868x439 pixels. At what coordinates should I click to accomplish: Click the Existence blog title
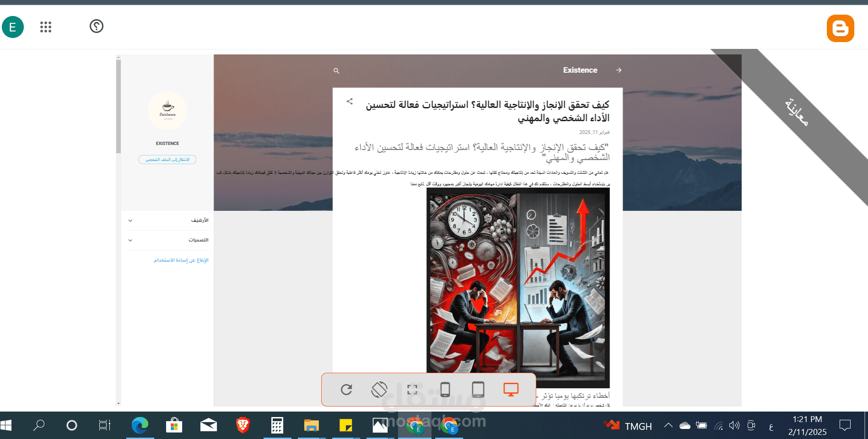[x=580, y=70]
